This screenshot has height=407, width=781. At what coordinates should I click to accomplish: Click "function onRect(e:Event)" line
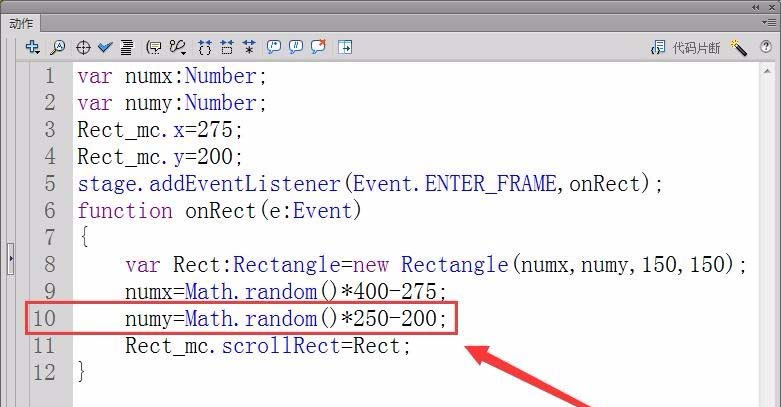tap(220, 211)
